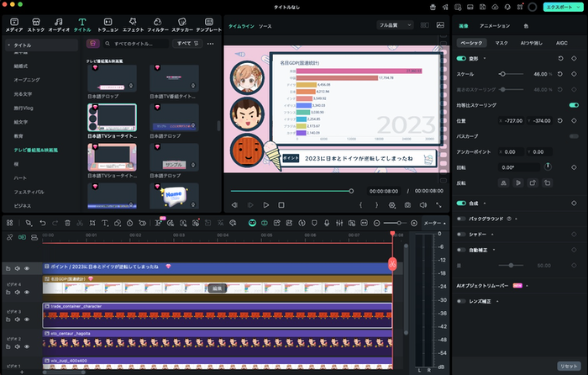Collapse the タイトル category in sidebar
Image resolution: width=588 pixels, height=375 pixels.
[8, 44]
